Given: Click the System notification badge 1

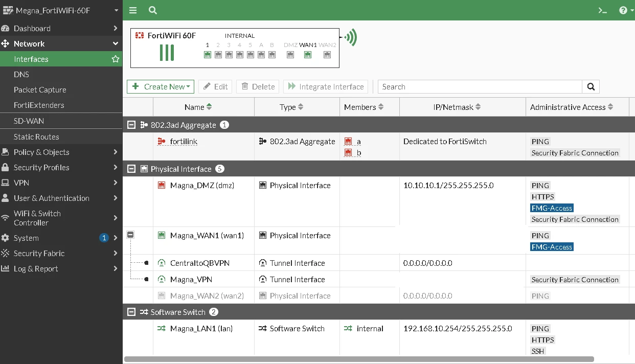Looking at the screenshot, I should pyautogui.click(x=104, y=238).
